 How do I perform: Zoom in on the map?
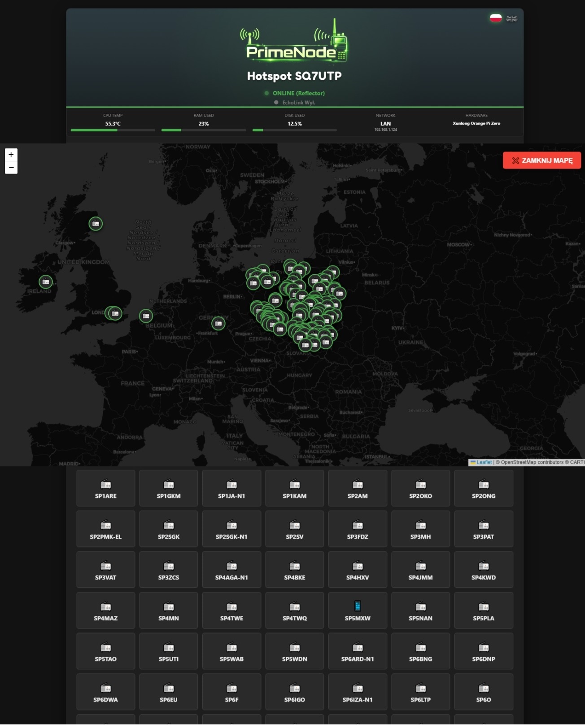click(11, 155)
